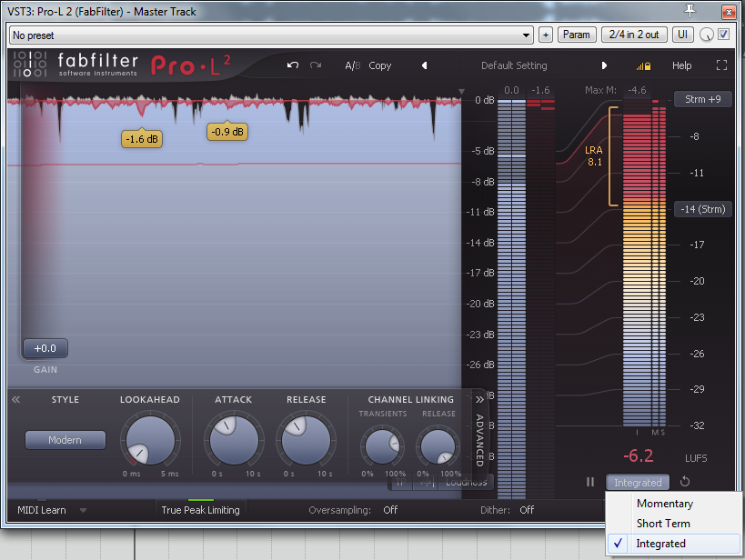Open the MIDI Learn dropdown arrow

pyautogui.click(x=83, y=510)
